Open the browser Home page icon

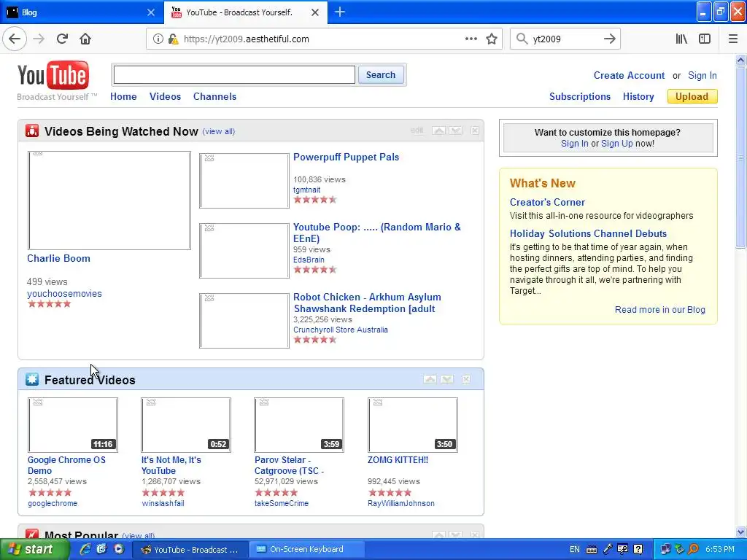click(x=85, y=39)
